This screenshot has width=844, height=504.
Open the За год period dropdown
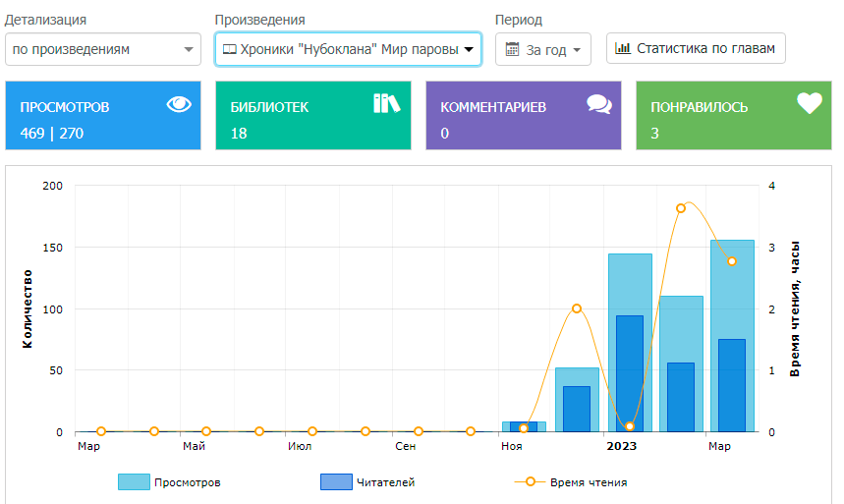click(542, 49)
